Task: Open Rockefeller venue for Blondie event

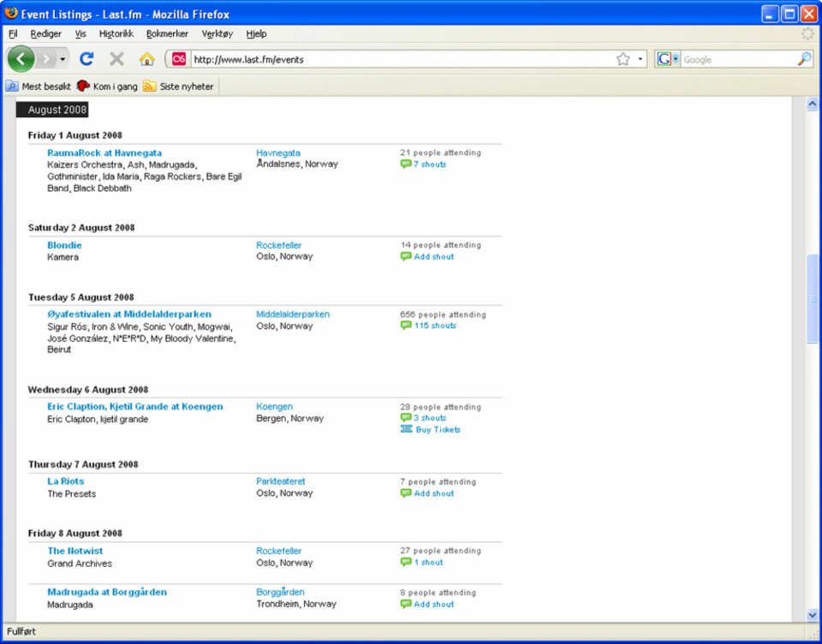Action: coord(278,246)
